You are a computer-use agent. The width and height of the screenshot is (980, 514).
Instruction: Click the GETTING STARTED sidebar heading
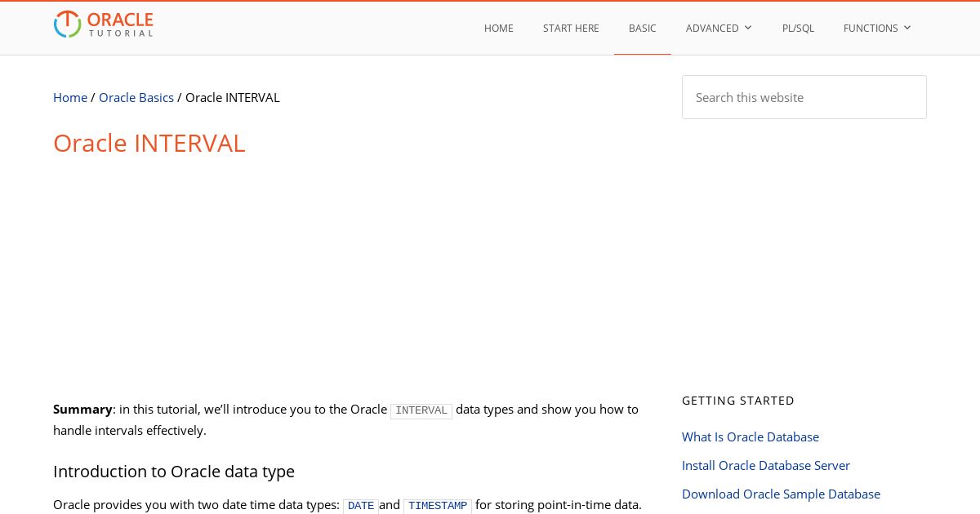pyautogui.click(x=738, y=401)
